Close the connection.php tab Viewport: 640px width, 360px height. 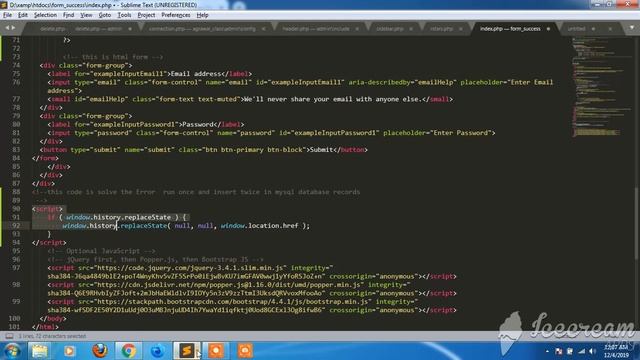(263, 29)
